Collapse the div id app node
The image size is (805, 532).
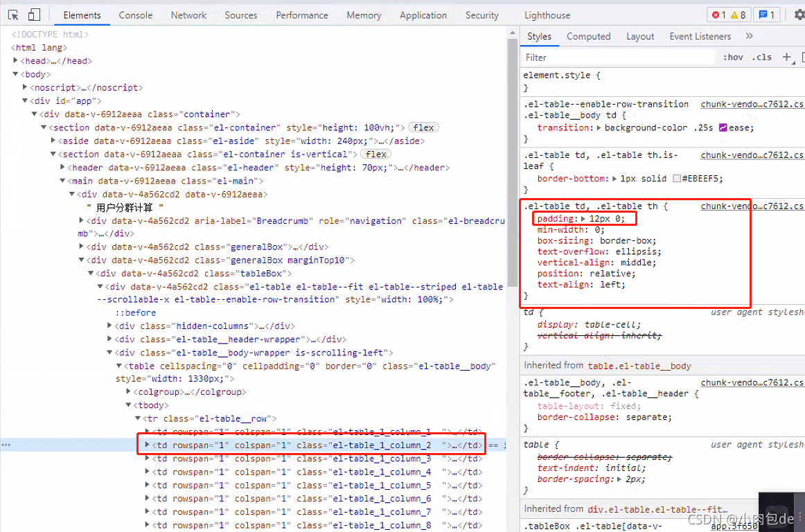[x=25, y=100]
